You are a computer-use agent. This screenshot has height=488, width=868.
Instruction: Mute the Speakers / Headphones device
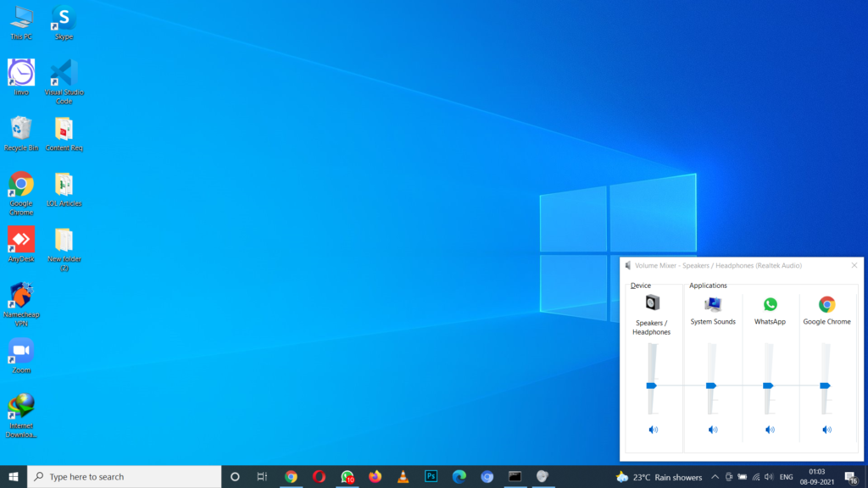coord(653,430)
